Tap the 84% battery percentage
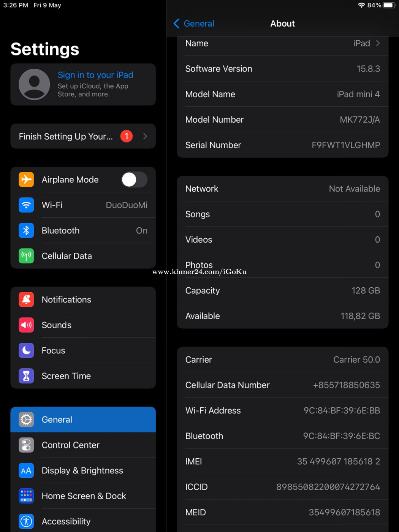Viewport: 399px width, 532px height. pos(374,5)
